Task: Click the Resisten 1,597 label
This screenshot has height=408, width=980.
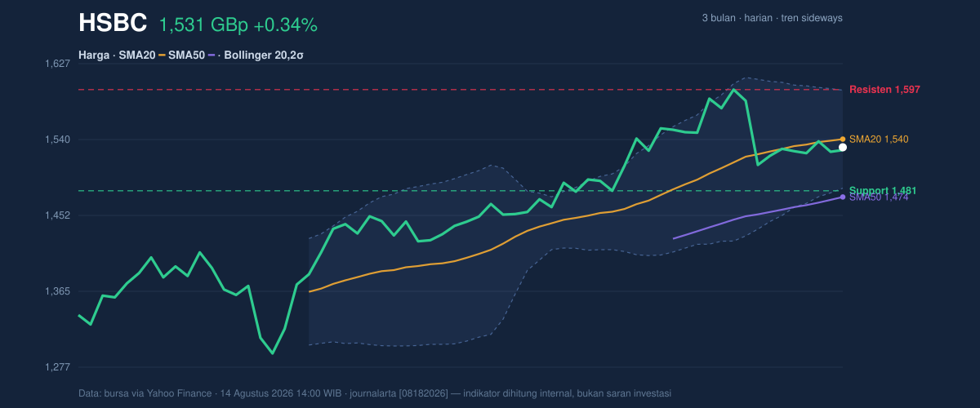Action: (880, 89)
